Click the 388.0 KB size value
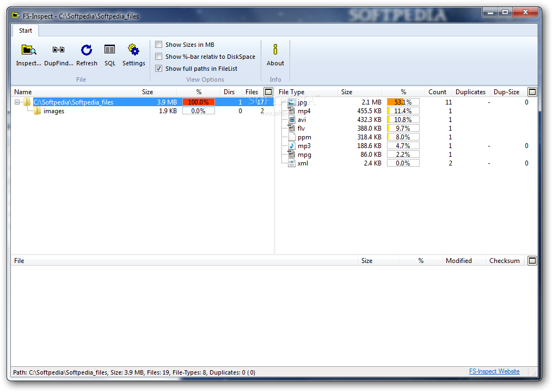 tap(369, 128)
